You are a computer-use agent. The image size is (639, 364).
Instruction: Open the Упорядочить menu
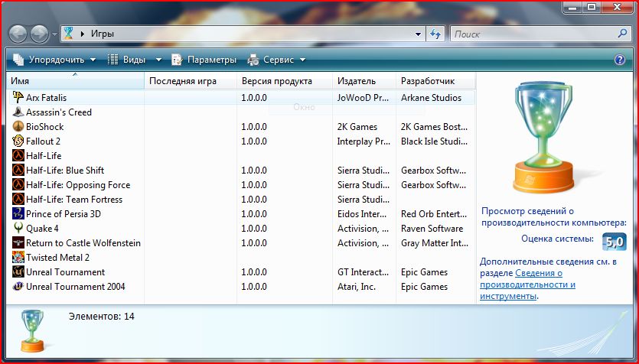pos(54,60)
